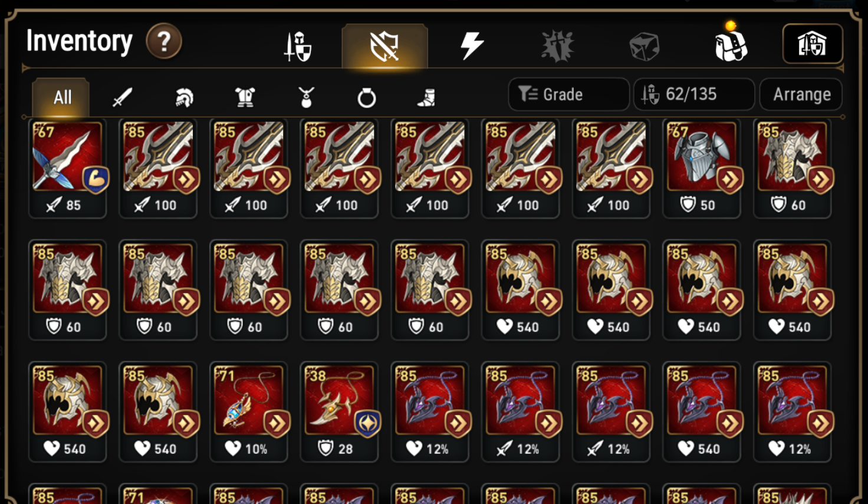Select the equipped gear sword-and-knight tab
The image size is (868, 504).
[x=298, y=47]
